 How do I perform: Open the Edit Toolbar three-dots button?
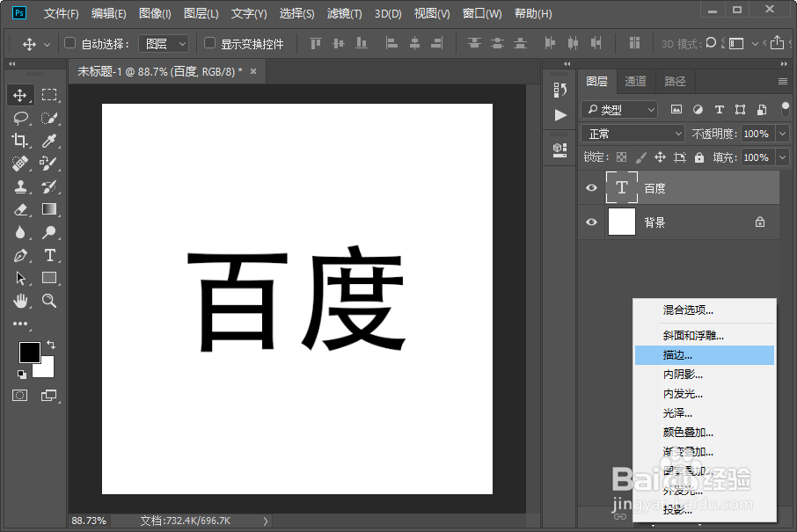[20, 324]
